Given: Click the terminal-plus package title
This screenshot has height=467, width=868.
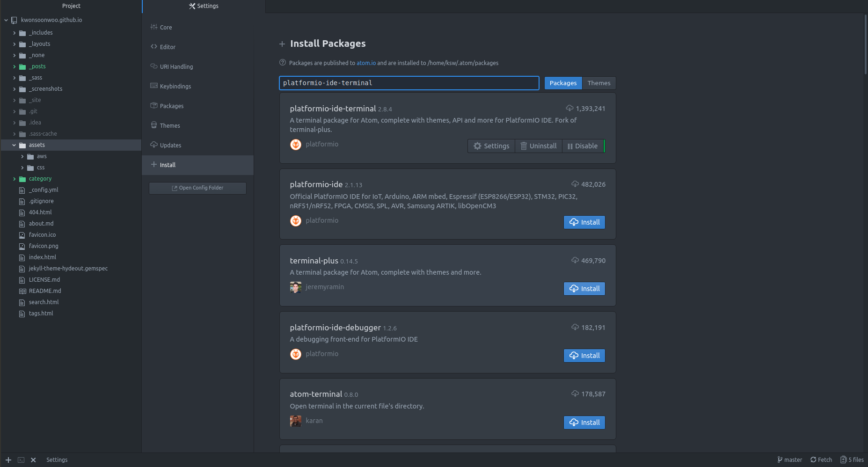Looking at the screenshot, I should click(x=314, y=261).
